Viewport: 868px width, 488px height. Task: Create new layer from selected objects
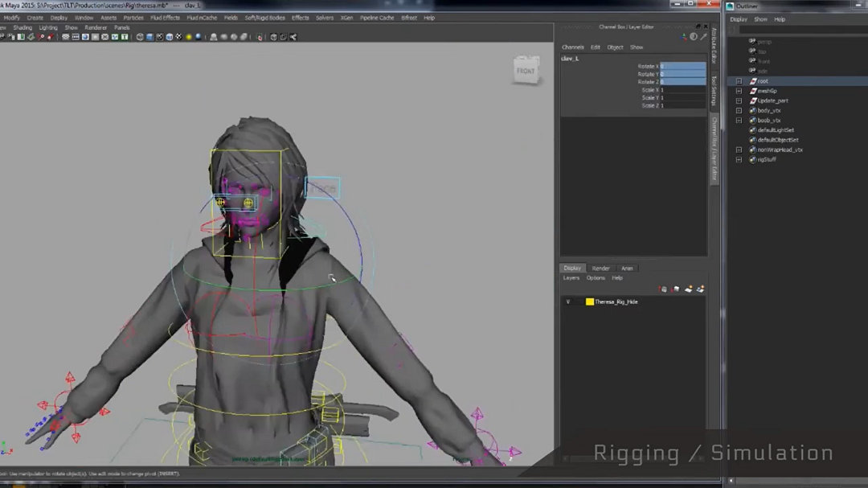tap(700, 289)
